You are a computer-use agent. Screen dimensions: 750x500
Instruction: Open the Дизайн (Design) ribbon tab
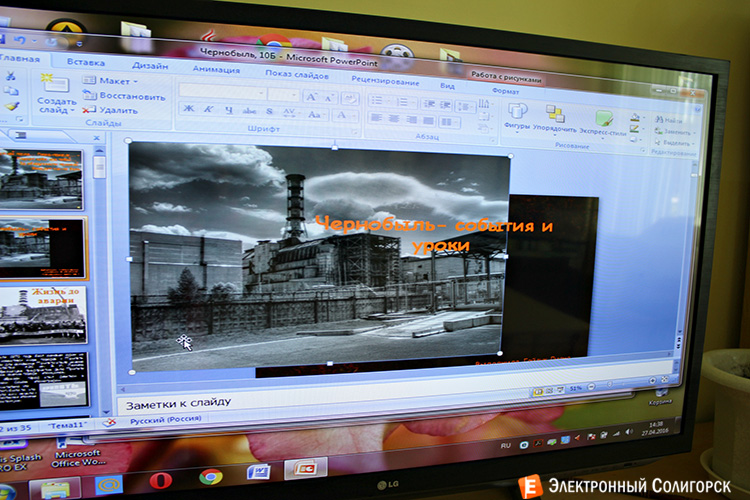tap(149, 65)
